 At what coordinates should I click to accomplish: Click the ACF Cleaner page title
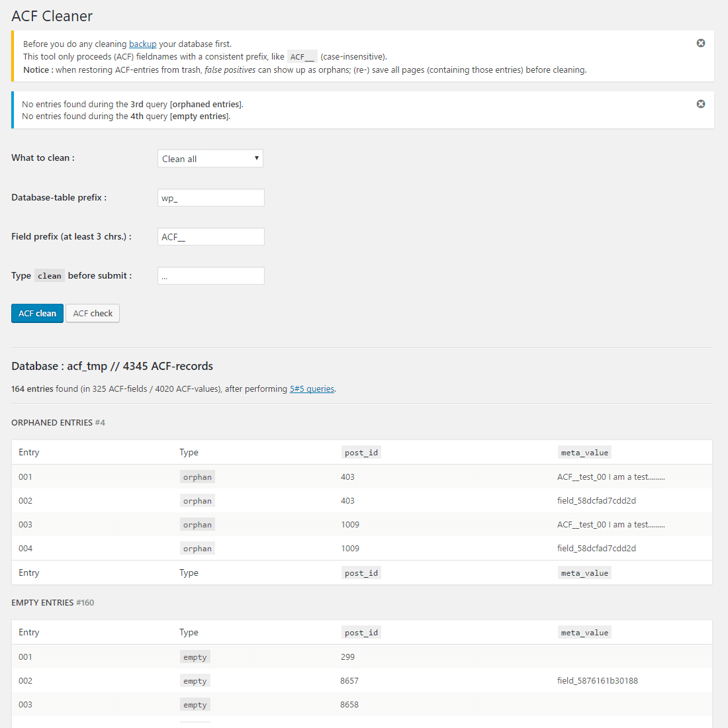(x=52, y=17)
